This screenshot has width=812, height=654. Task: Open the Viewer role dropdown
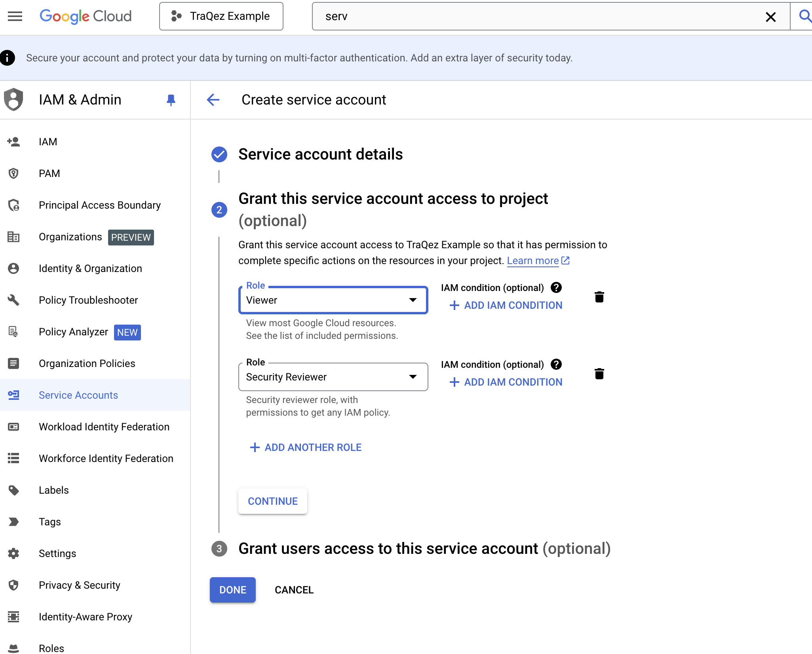(x=333, y=300)
